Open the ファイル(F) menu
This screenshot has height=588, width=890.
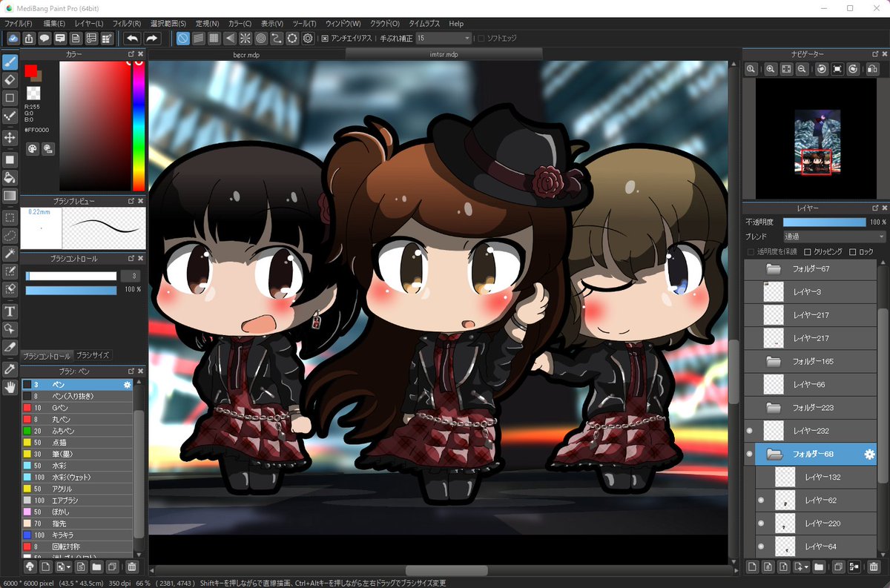click(19, 24)
